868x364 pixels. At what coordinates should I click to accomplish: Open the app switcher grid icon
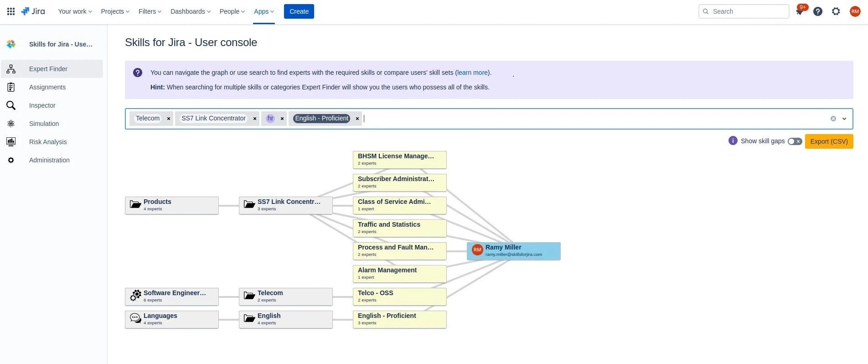pos(11,11)
